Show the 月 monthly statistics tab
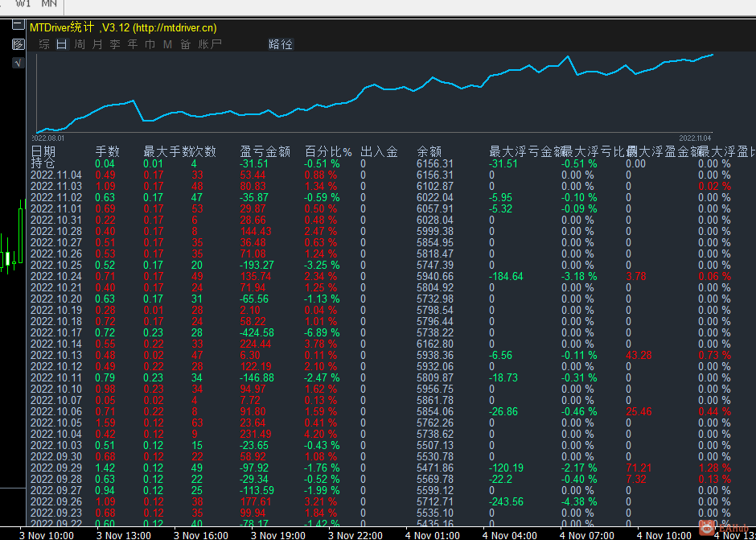Image resolution: width=756 pixels, height=540 pixels. 97,44
